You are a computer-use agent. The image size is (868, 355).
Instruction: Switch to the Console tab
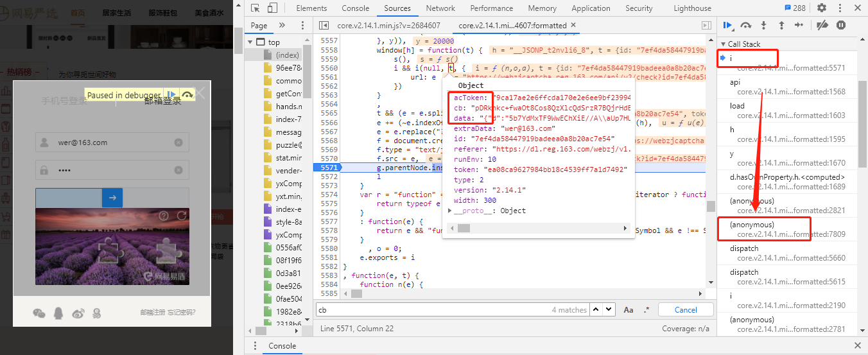tap(355, 8)
